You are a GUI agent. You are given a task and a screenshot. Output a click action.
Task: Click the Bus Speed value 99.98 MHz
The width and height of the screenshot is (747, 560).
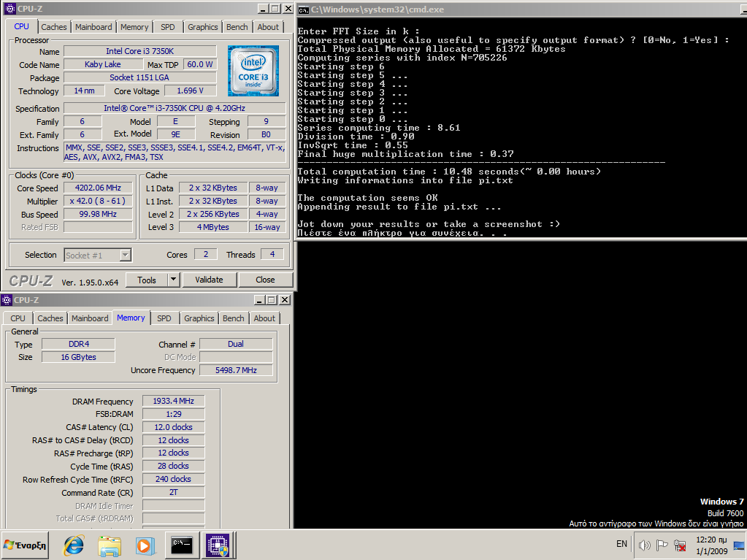pos(98,214)
